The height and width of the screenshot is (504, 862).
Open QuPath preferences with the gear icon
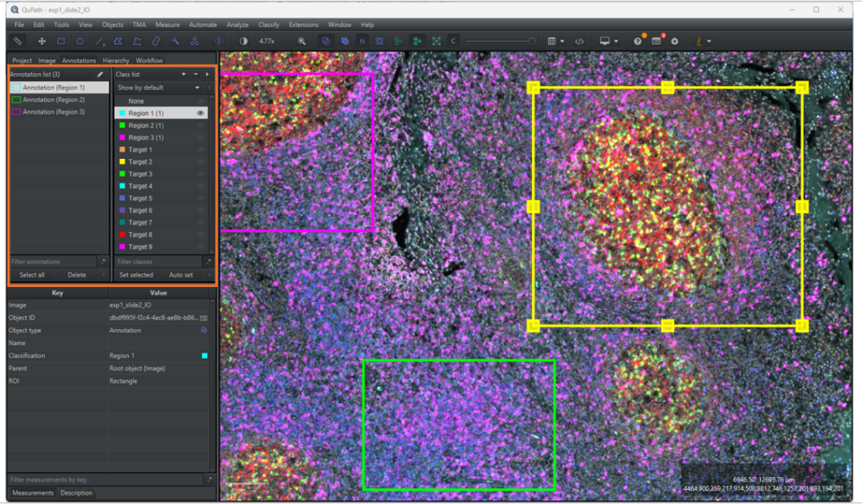pyautogui.click(x=674, y=40)
